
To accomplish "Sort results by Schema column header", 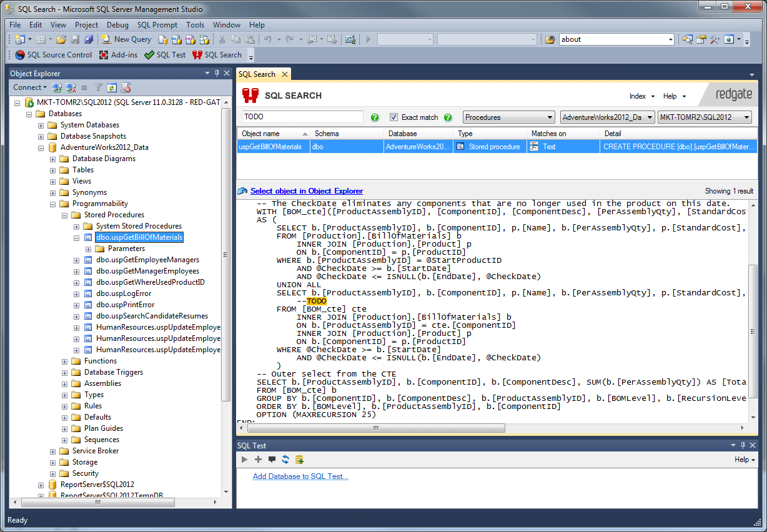I will click(347, 134).
